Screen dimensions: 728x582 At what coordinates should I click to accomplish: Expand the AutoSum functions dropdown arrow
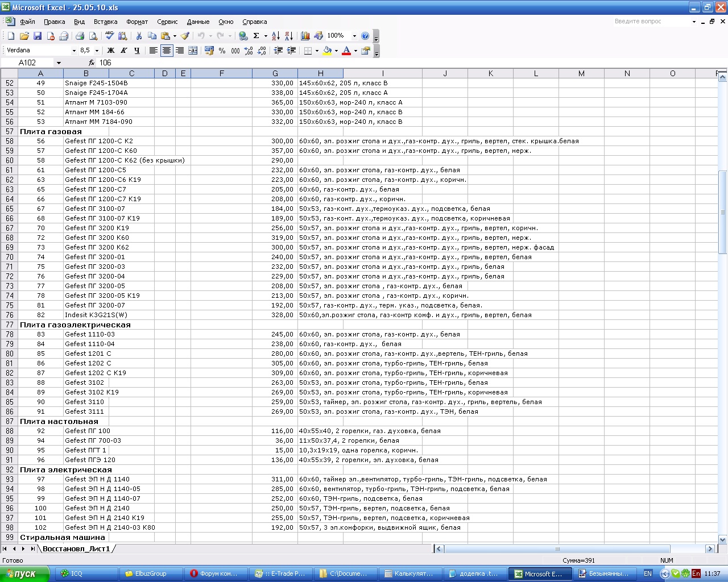click(266, 36)
